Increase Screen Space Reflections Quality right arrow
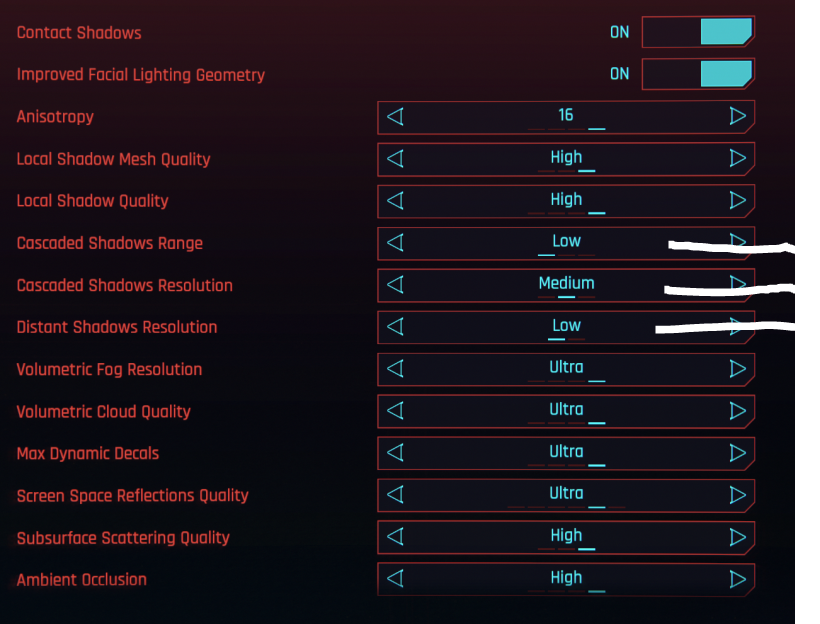The height and width of the screenshot is (624, 820). point(738,494)
